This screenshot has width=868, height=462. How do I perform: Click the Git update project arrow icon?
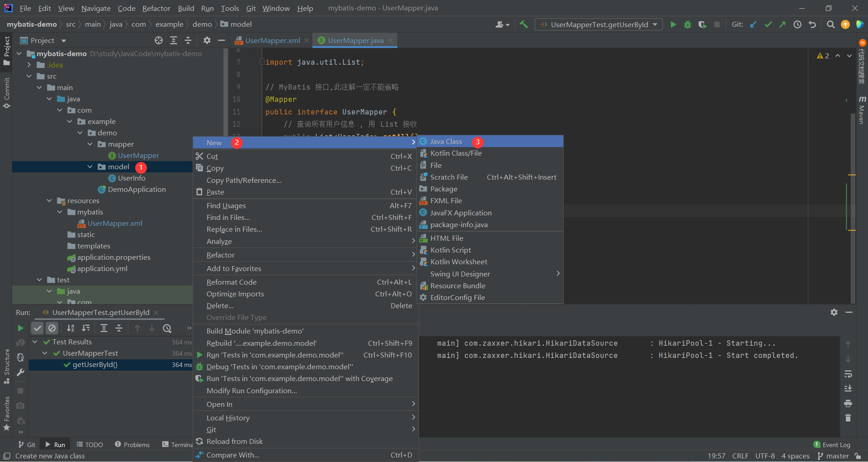pos(753,24)
